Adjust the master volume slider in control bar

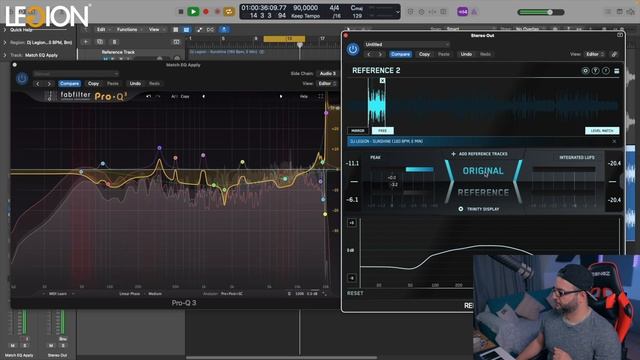tap(541, 12)
